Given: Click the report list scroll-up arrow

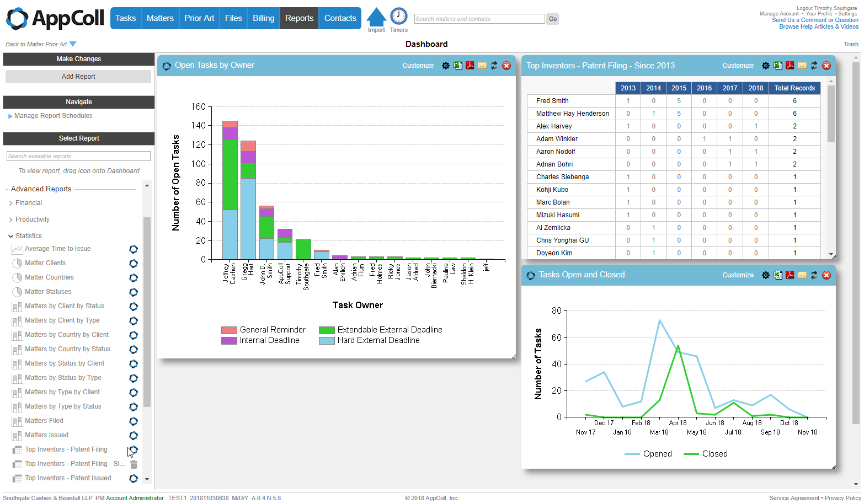Looking at the screenshot, I should coord(147,185).
